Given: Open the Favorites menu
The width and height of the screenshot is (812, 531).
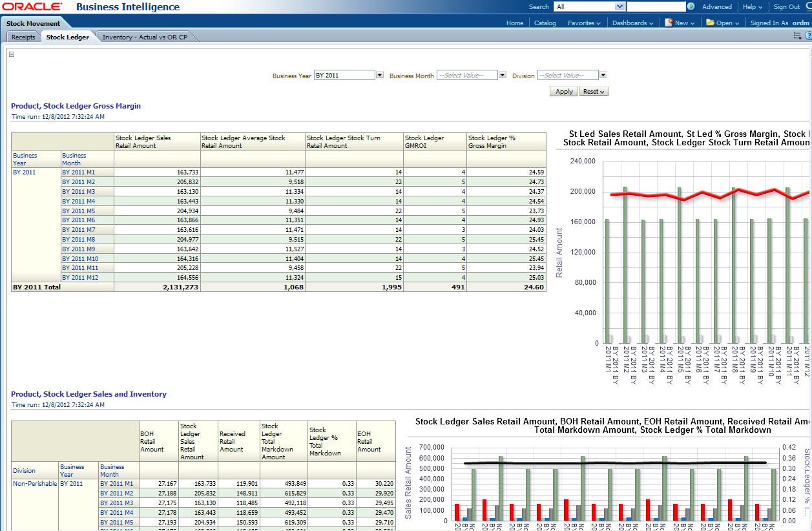Looking at the screenshot, I should click(x=583, y=23).
